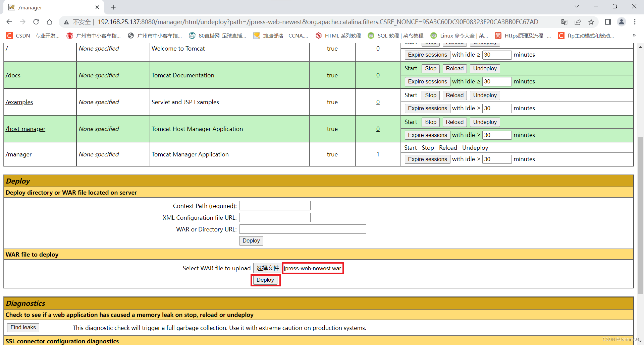This screenshot has width=644, height=345.
Task: Open a new browser tab
Action: (x=113, y=7)
